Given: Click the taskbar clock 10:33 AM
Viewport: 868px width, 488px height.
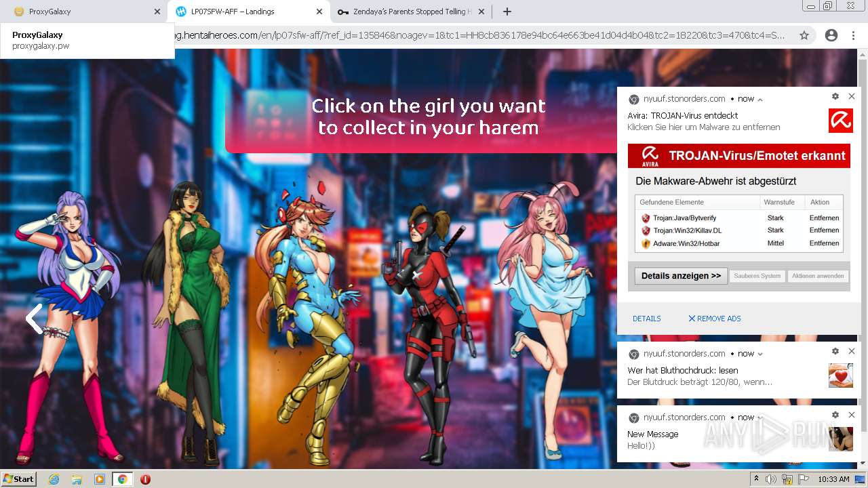Looking at the screenshot, I should pos(833,479).
